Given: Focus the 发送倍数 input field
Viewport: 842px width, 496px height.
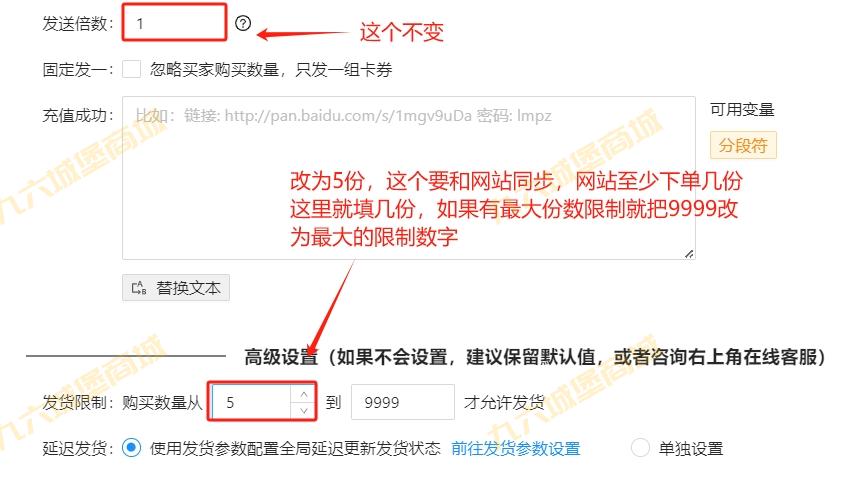Looking at the screenshot, I should tap(175, 23).
